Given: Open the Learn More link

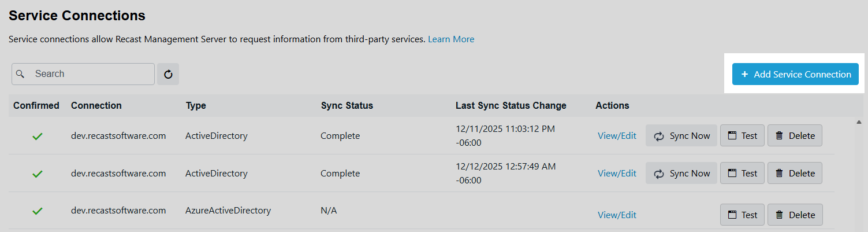Looking at the screenshot, I should click(451, 39).
